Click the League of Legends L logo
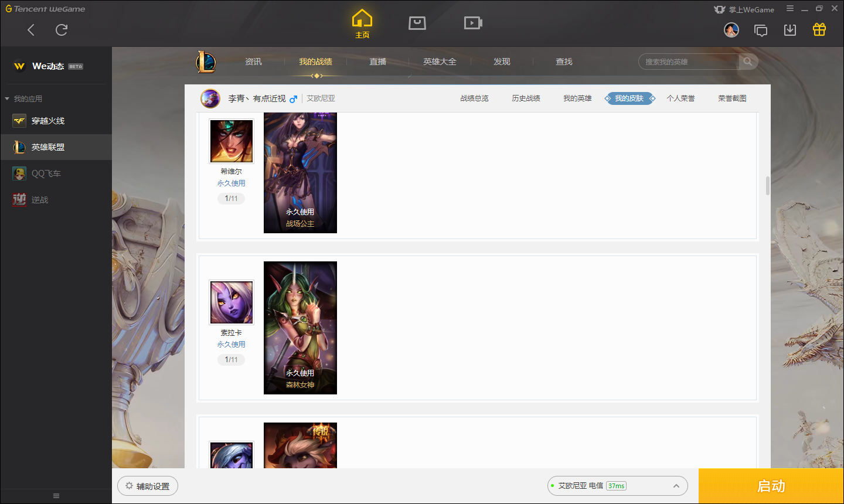The image size is (844, 504). [206, 62]
